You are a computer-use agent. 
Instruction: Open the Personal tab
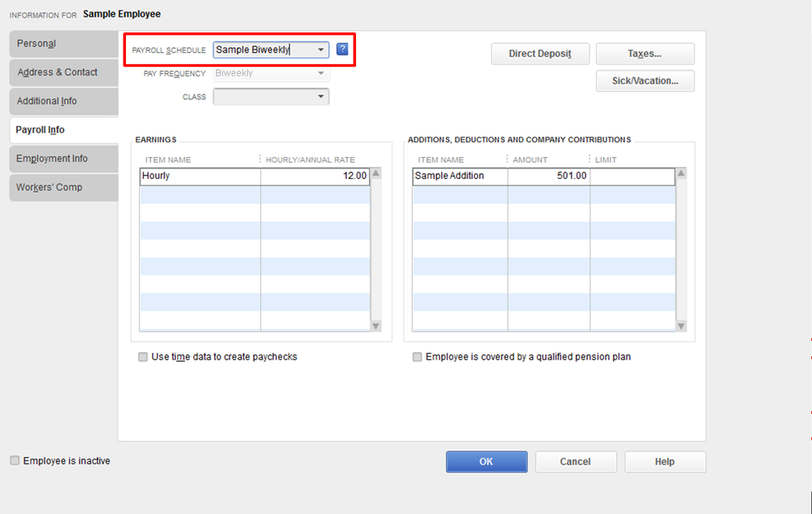click(63, 44)
